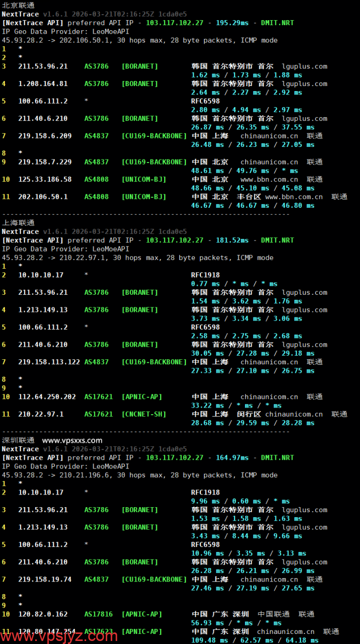This screenshot has height=644, width=360.
Task: Click the www.vpsxxs.com watermark link
Action: (72, 440)
